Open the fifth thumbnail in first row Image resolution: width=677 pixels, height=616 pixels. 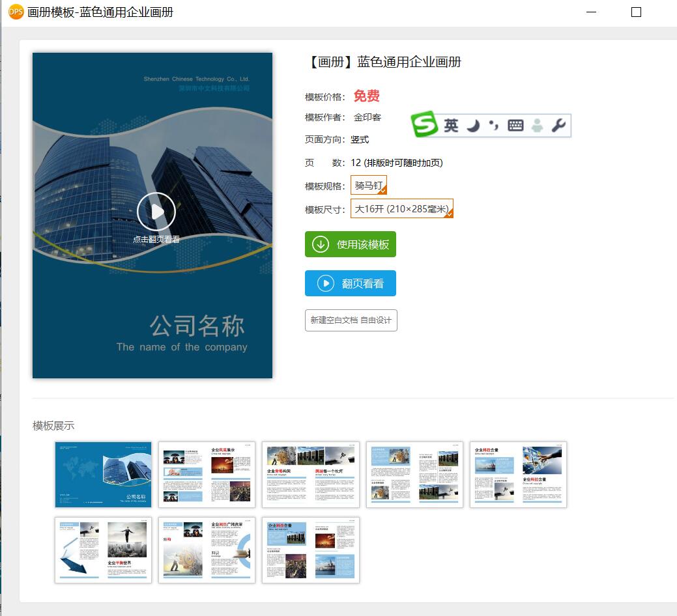pos(518,474)
